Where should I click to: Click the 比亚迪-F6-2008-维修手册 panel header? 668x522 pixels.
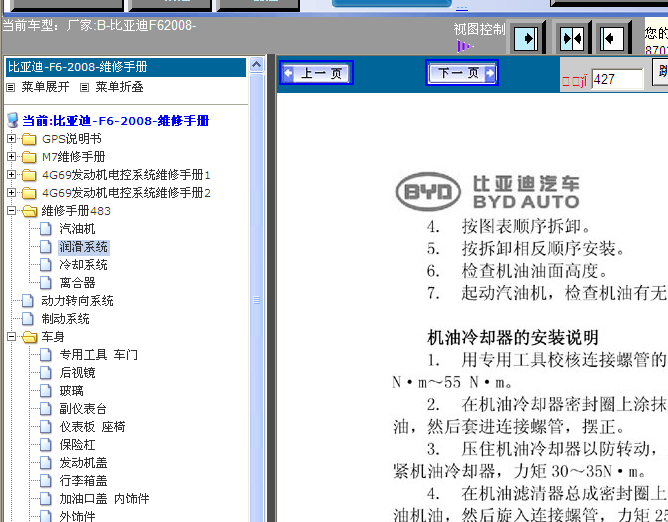(x=126, y=67)
